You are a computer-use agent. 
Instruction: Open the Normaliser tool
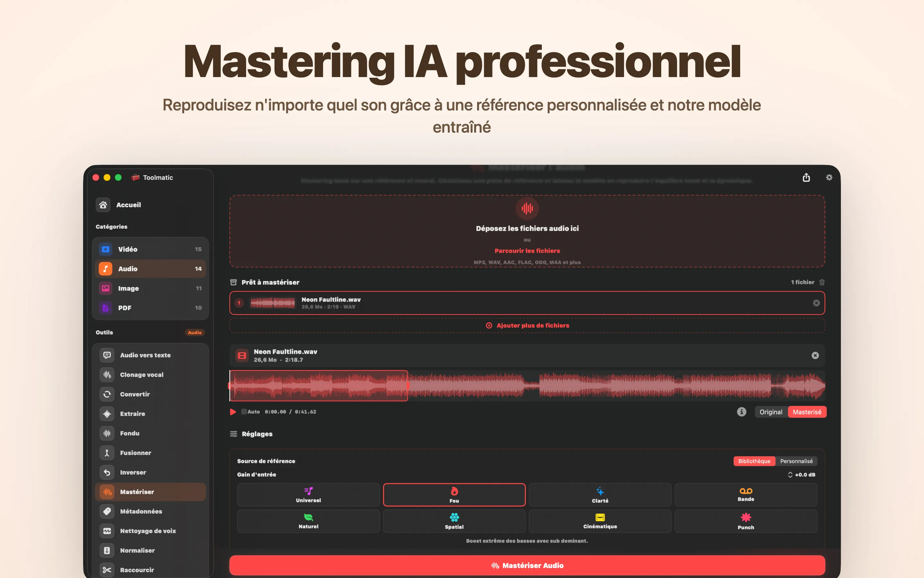[x=150, y=550]
